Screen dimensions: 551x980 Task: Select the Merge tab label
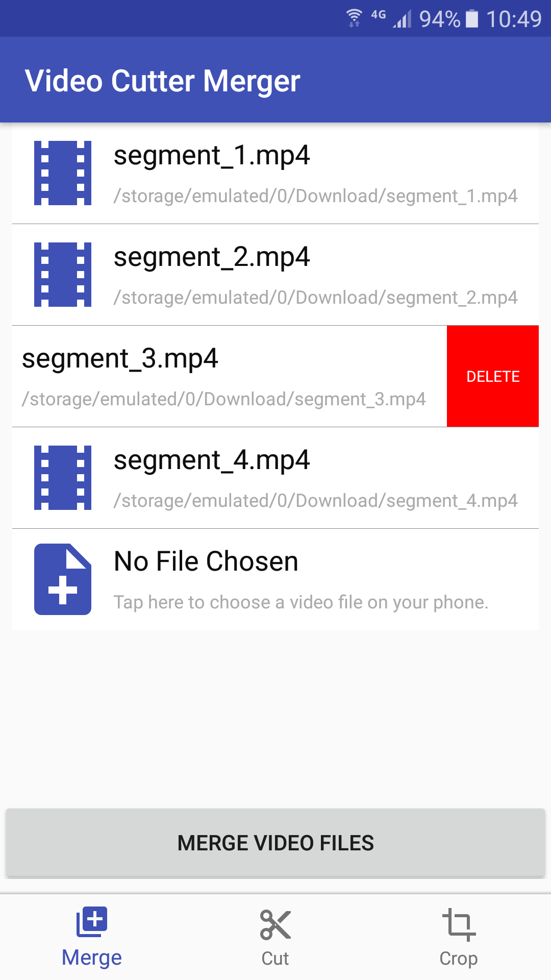coord(92,958)
